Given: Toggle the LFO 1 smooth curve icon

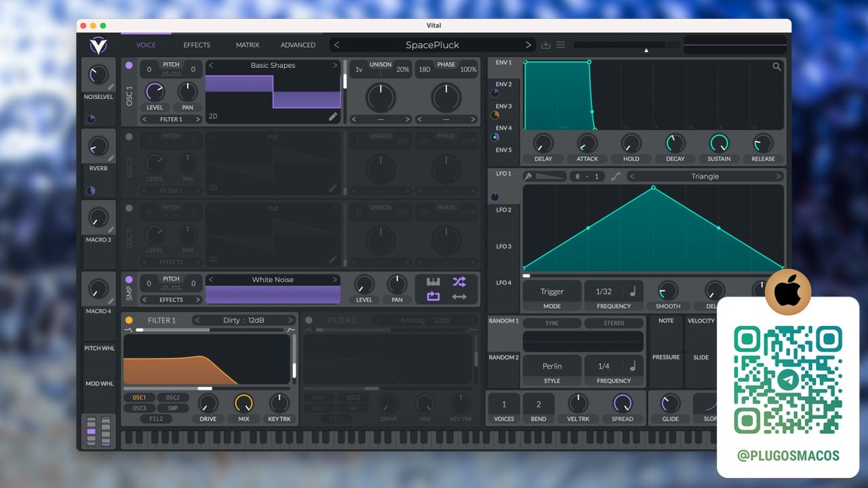Looking at the screenshot, I should 616,176.
